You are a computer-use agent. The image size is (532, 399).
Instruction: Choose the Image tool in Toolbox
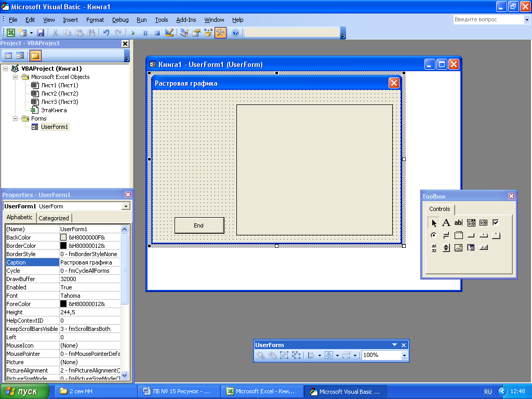coord(458,248)
